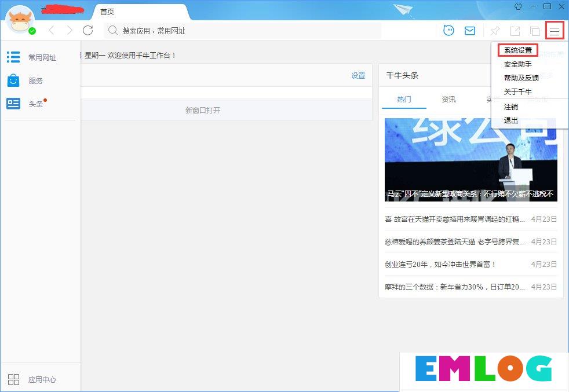This screenshot has width=569, height=392.
Task: Click 注销 in the dropdown menu
Action: tap(511, 107)
